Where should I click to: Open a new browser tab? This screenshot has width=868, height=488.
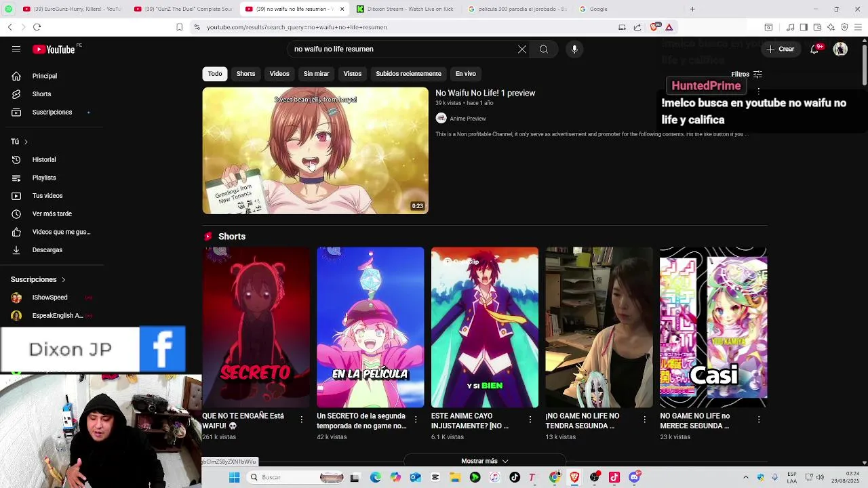692,9
